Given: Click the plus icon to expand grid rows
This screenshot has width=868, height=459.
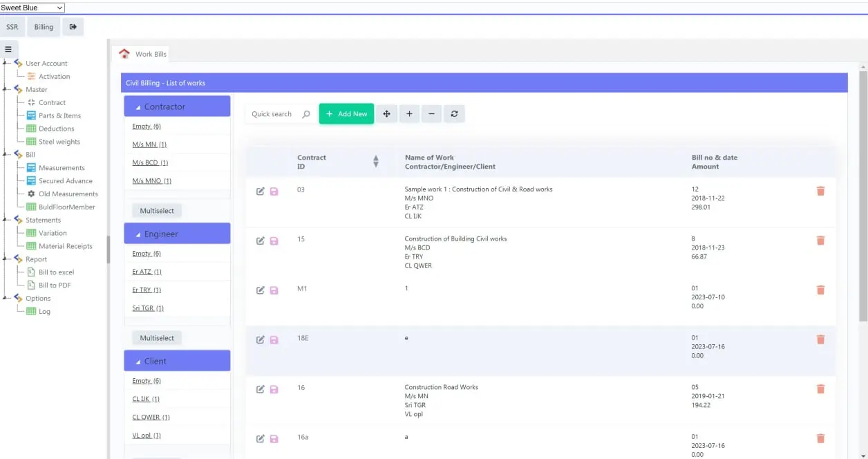Looking at the screenshot, I should (x=409, y=113).
